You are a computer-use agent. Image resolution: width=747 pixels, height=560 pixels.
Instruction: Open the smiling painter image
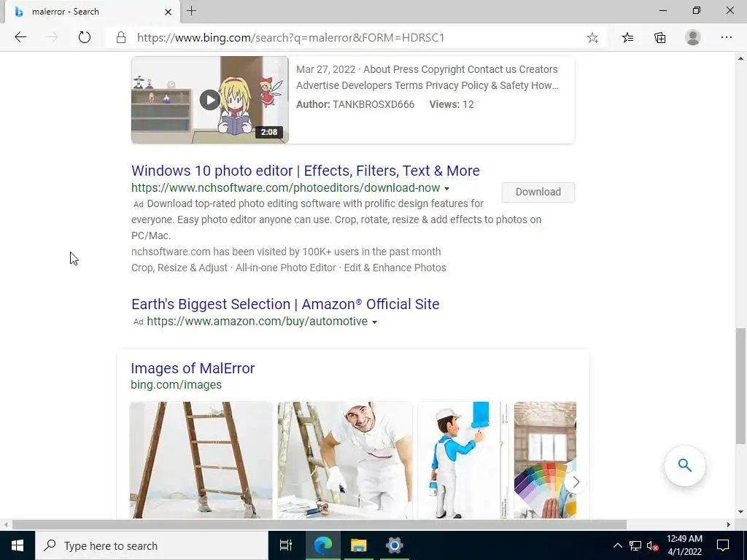(345, 459)
